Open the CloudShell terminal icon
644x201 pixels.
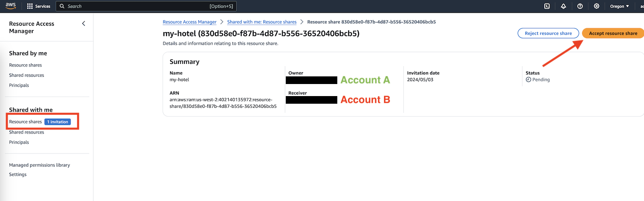tap(547, 6)
